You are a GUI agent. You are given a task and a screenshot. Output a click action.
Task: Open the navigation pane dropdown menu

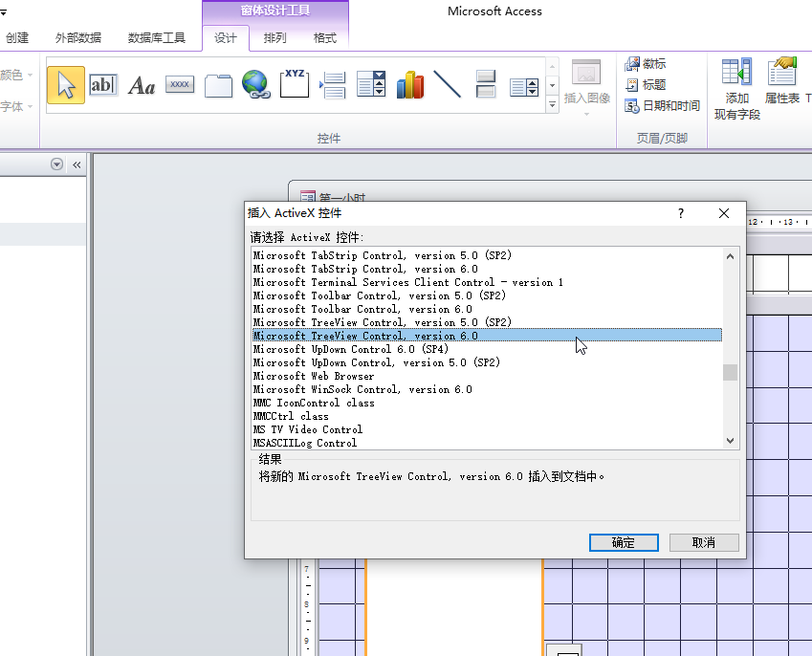pos(57,164)
